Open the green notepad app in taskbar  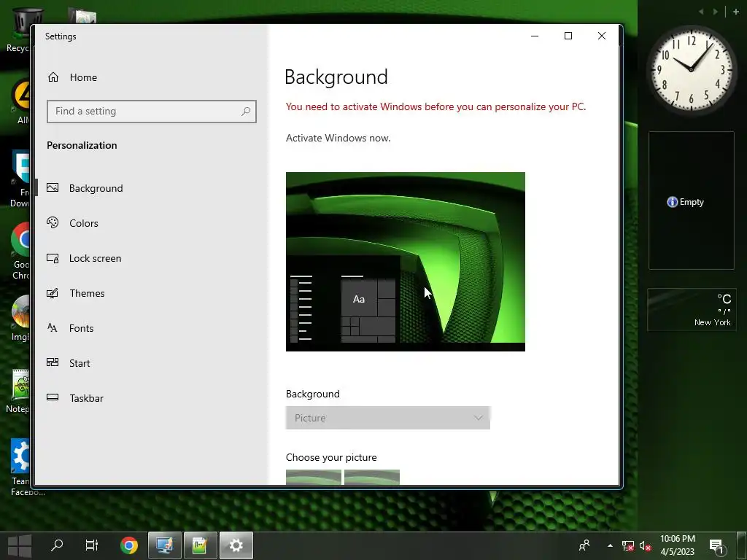(200, 545)
